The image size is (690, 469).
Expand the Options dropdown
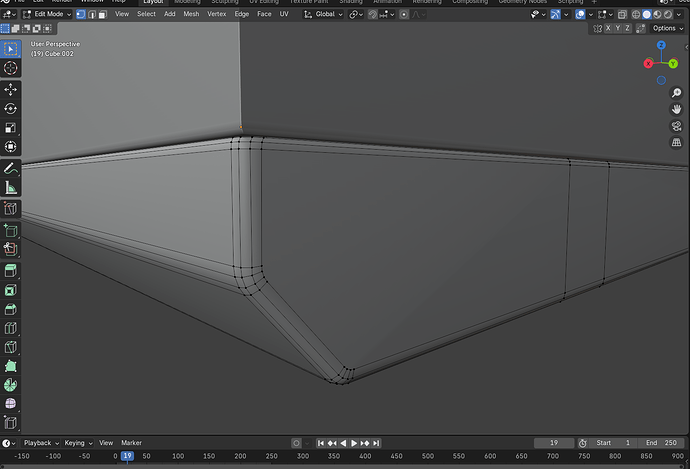coord(668,28)
